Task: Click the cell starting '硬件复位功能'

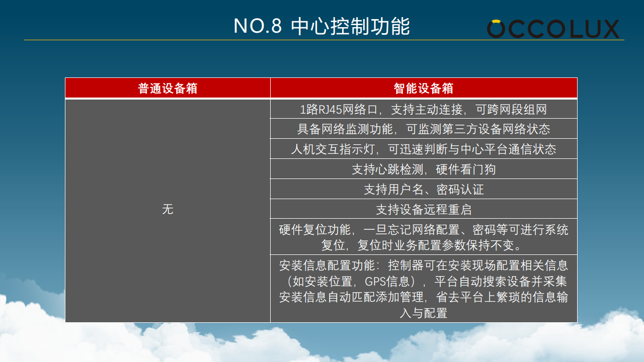Action: (x=424, y=237)
